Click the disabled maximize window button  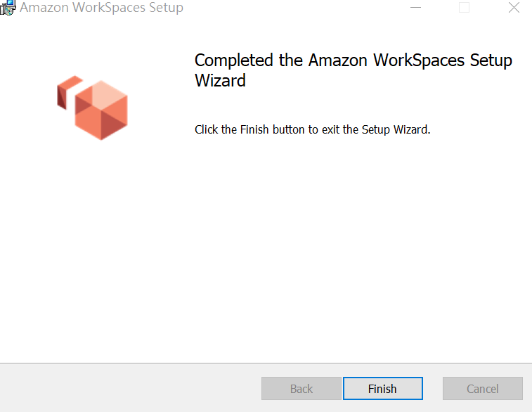click(x=464, y=8)
